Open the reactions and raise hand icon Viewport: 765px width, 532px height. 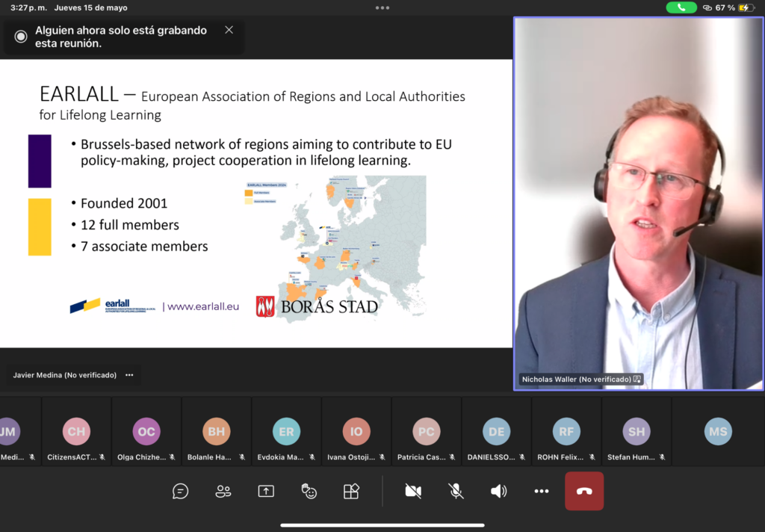(309, 491)
